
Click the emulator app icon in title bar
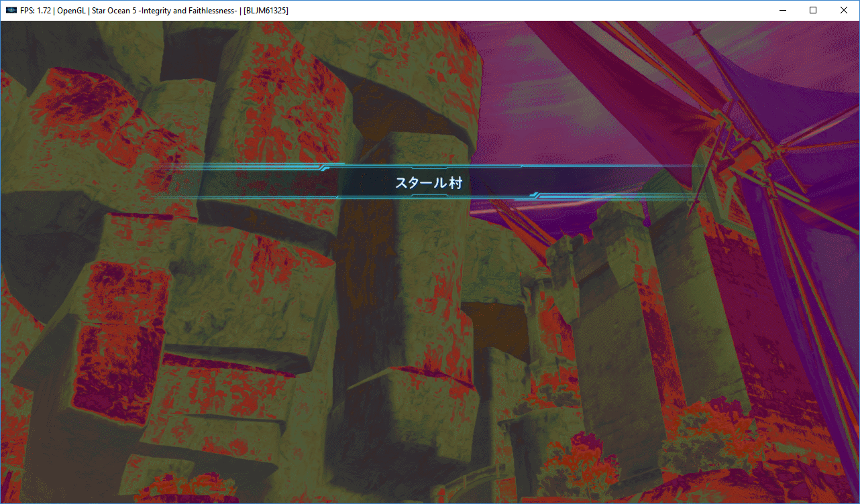pos(11,11)
